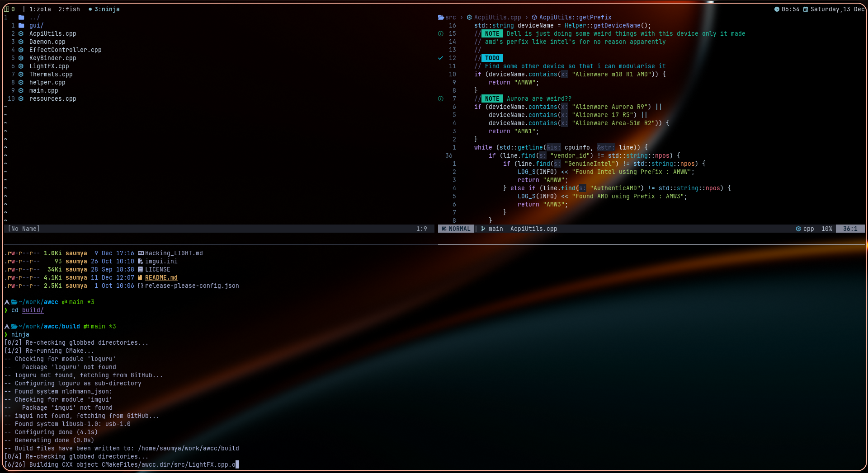868x473 pixels.
Task: Click the 36:1 cursor position indicator
Action: [850, 229]
